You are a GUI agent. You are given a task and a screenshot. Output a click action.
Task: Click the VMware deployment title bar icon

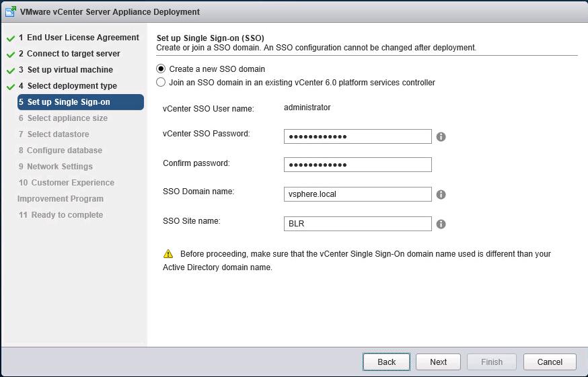tap(11, 11)
